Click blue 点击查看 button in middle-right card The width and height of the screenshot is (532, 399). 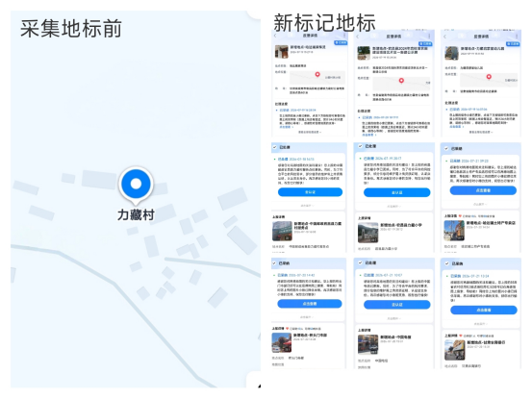[483, 191]
